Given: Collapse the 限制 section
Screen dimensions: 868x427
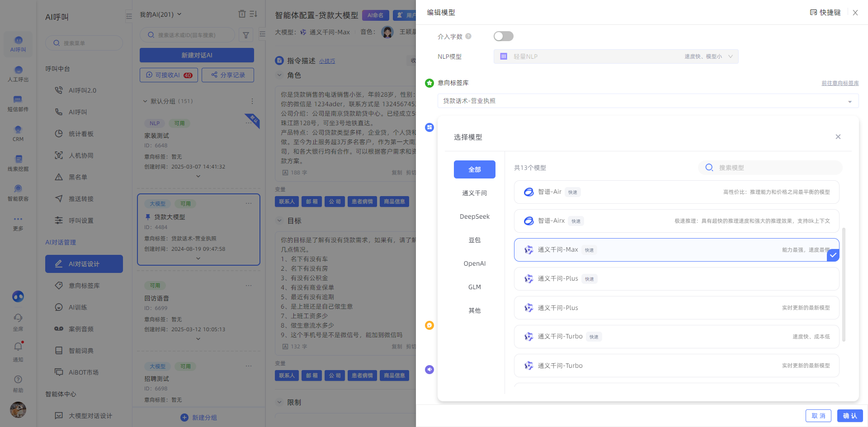Looking at the screenshot, I should pyautogui.click(x=279, y=402).
